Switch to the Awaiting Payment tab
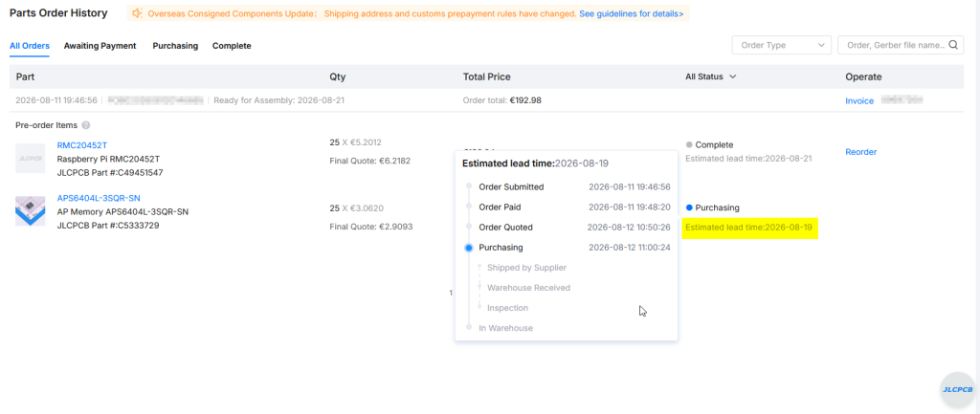Viewport: 980px width, 414px height. tap(100, 46)
